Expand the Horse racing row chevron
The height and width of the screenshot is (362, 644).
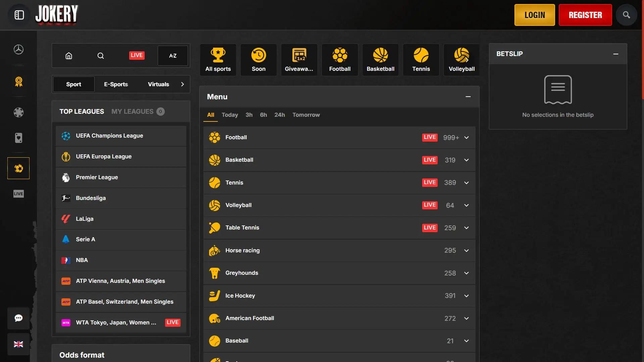(x=466, y=251)
